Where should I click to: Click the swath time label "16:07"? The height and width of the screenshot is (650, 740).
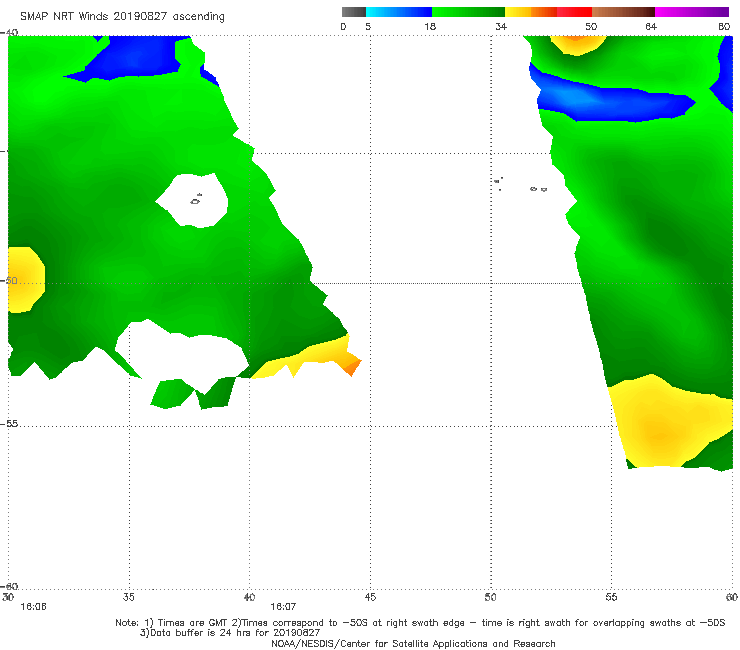[283, 607]
